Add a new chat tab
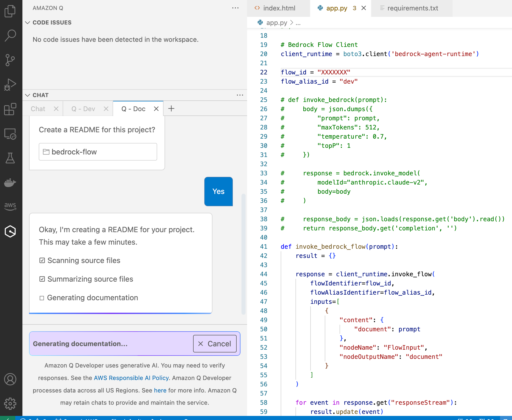 tap(171, 109)
